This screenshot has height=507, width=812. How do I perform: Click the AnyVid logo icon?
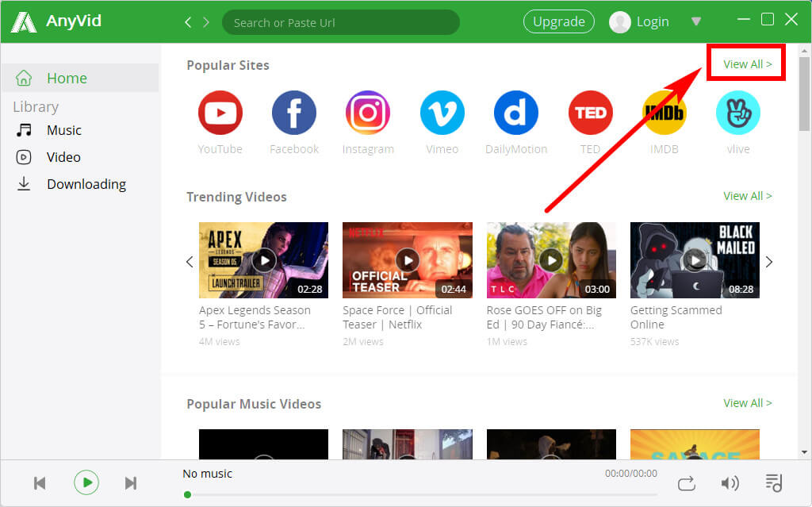tap(24, 21)
